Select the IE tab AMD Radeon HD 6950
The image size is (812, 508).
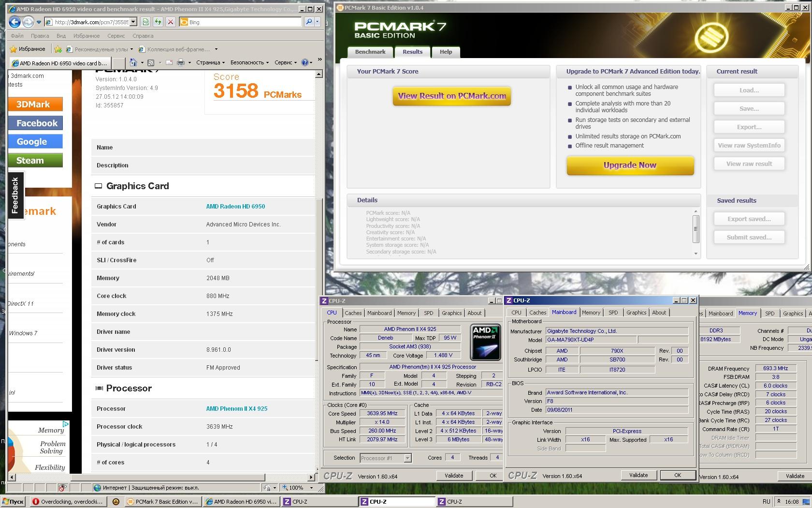click(x=60, y=63)
